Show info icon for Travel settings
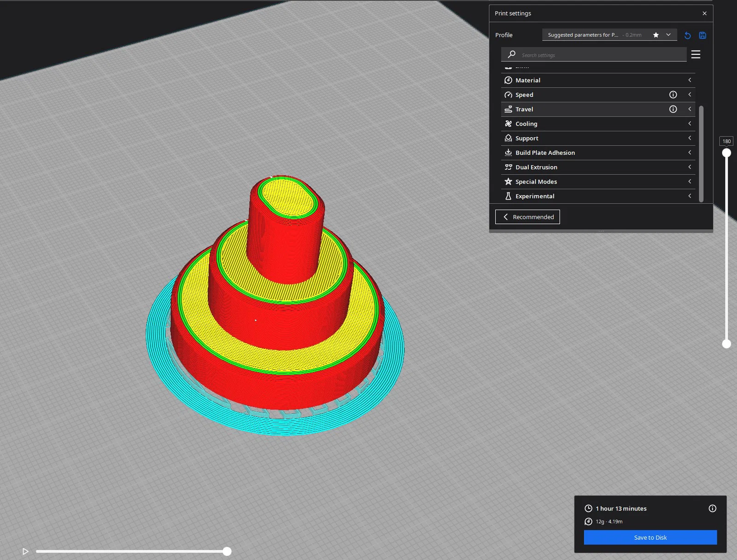 (x=673, y=109)
